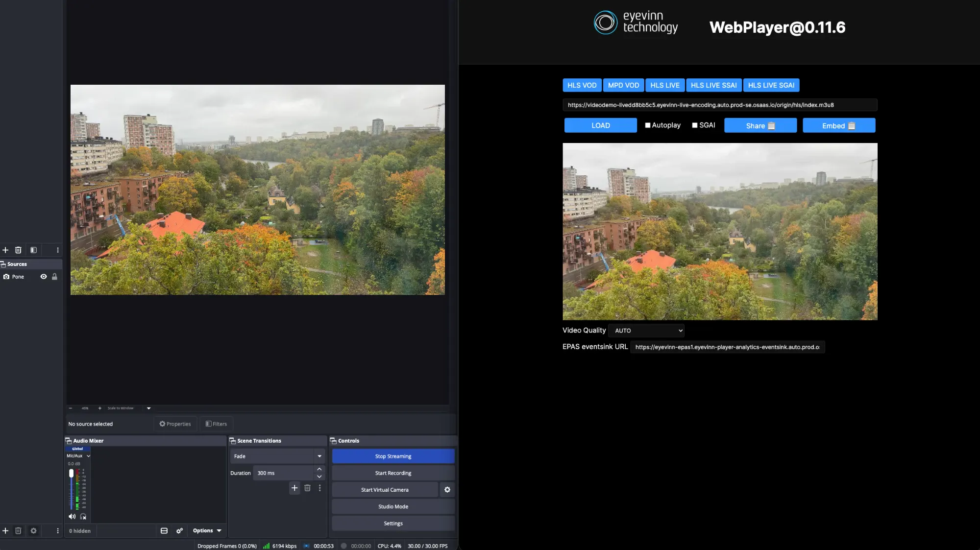The image size is (980, 550).
Task: Zoom out the preview with minus icon
Action: tap(71, 408)
